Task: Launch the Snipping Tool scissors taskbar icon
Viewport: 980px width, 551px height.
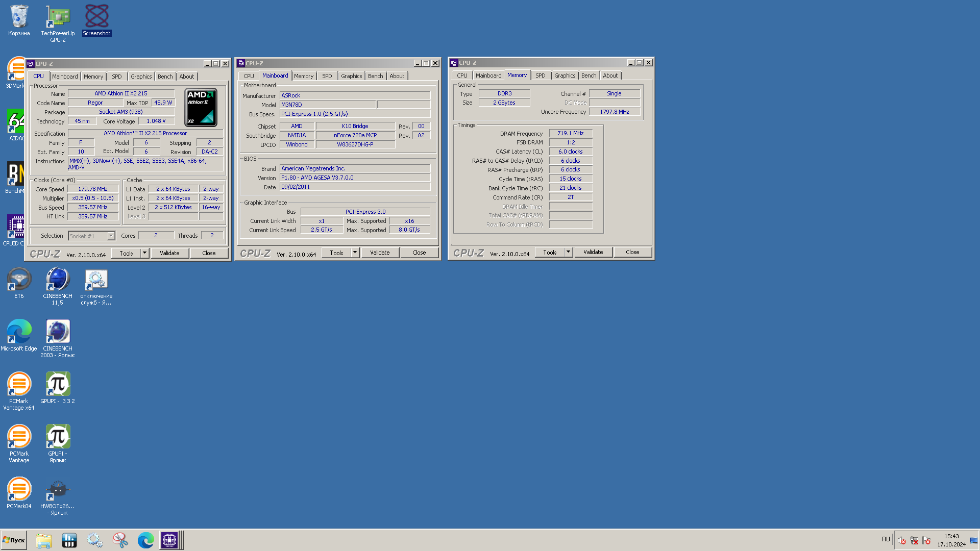Action: (x=120, y=540)
